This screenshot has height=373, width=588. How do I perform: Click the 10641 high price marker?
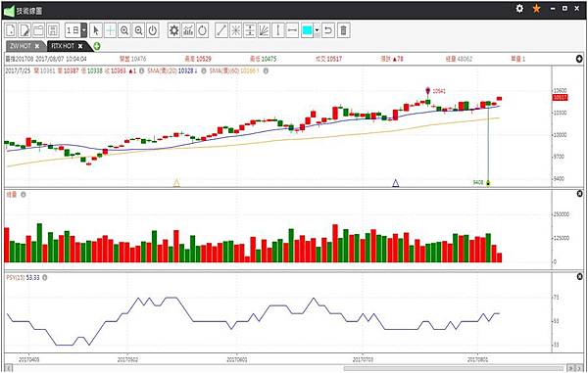[x=428, y=91]
